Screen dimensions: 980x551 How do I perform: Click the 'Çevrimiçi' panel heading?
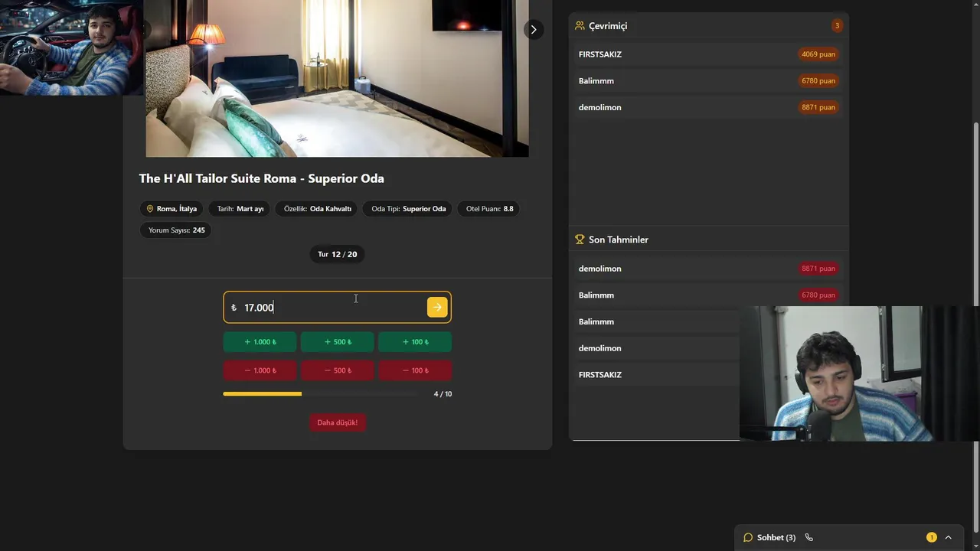(x=608, y=26)
